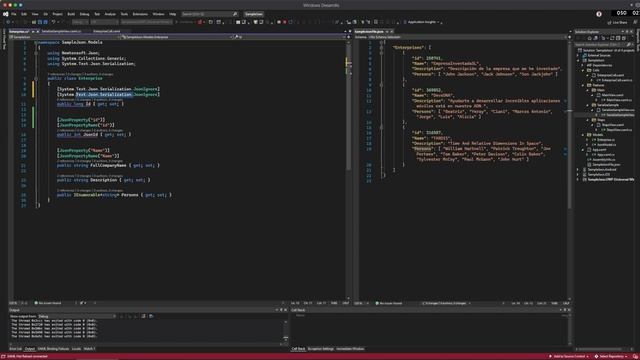The image size is (640, 360).
Task: Expand the SampleJson.iOS project
Action: [x=579, y=174]
